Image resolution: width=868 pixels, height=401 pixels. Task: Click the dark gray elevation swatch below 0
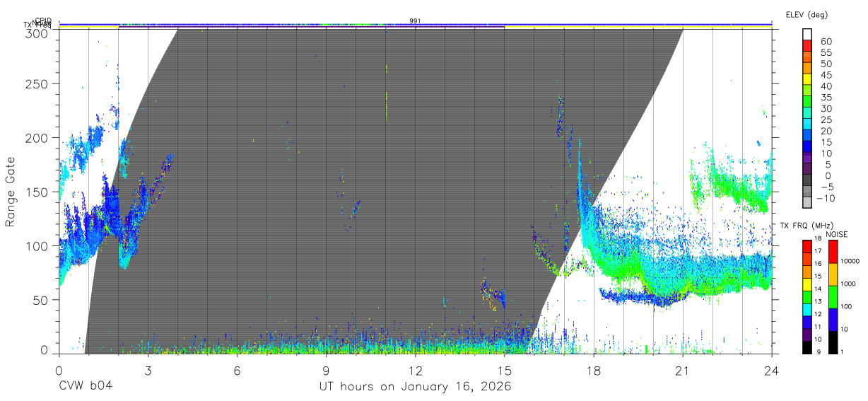[807, 180]
